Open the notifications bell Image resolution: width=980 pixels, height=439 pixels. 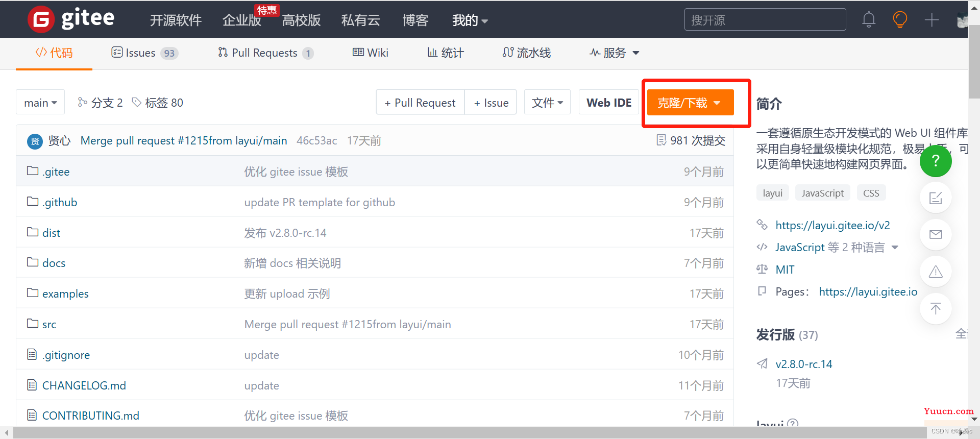pos(869,20)
